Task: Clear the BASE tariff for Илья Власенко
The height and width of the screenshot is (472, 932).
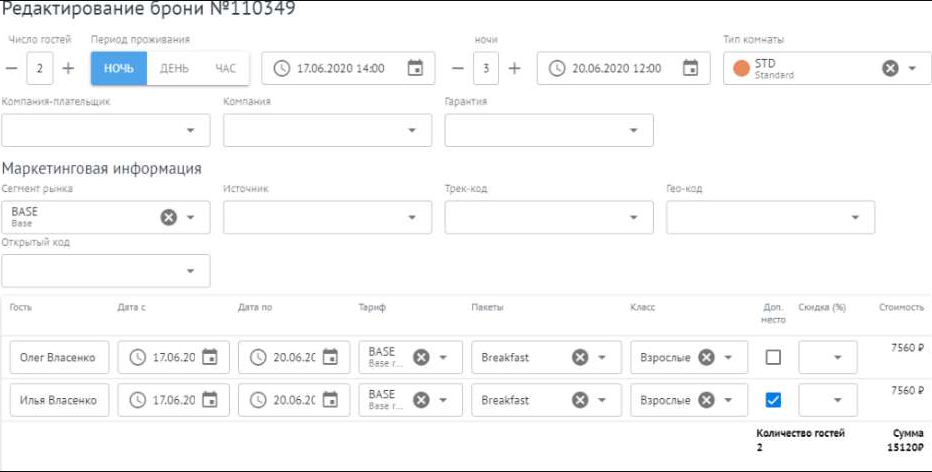Action: tap(421, 400)
